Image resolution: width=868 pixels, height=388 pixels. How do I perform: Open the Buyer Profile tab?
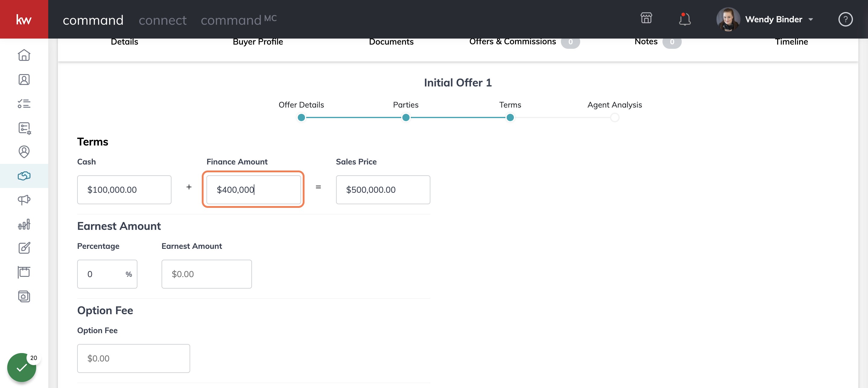(258, 42)
